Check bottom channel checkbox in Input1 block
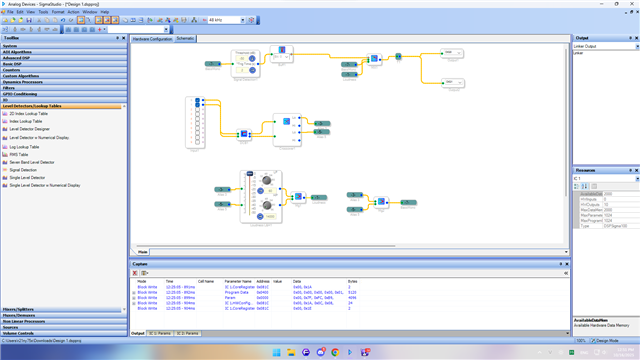 click(x=198, y=142)
